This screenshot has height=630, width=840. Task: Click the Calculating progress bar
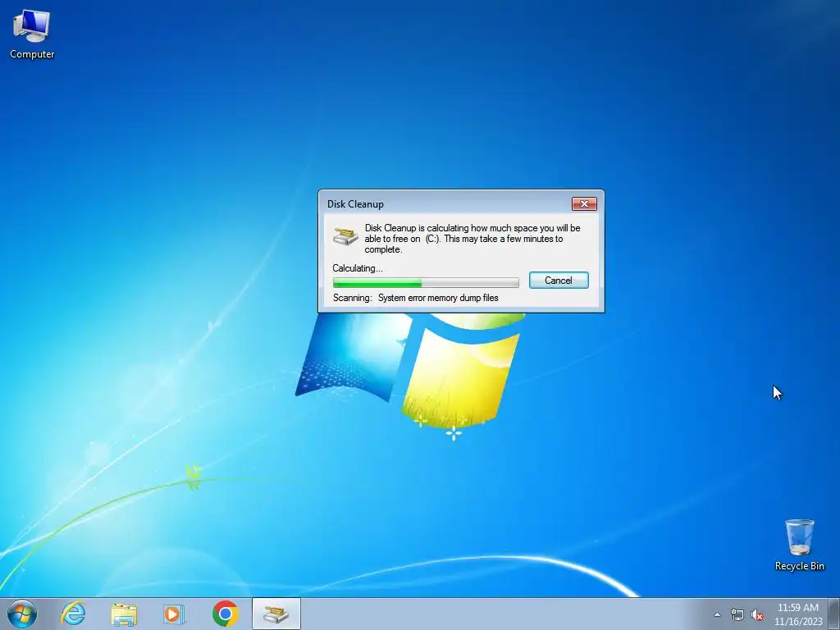pos(426,282)
